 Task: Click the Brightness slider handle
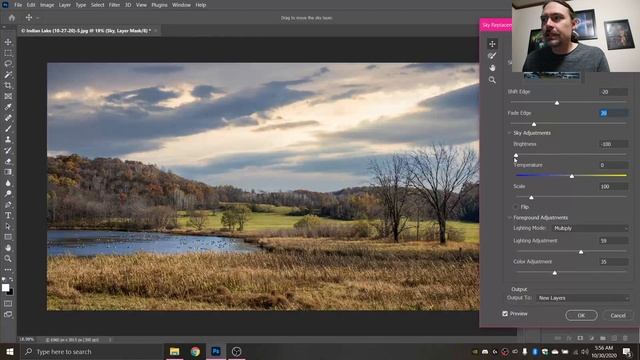pos(516,155)
